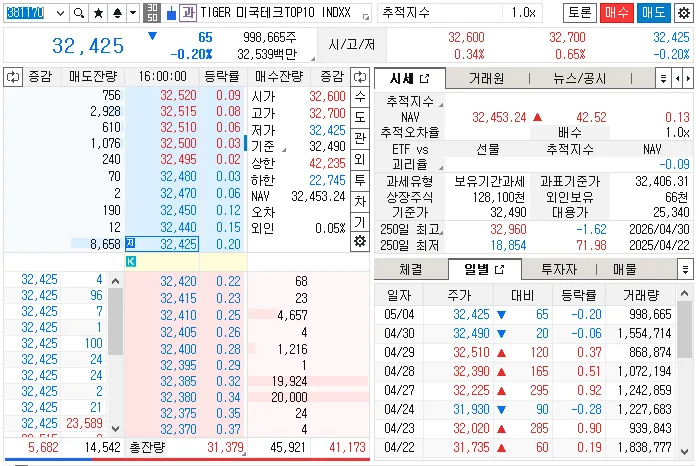696x466 pixels.
Task: Click the 과 badge icon
Action: [188, 13]
